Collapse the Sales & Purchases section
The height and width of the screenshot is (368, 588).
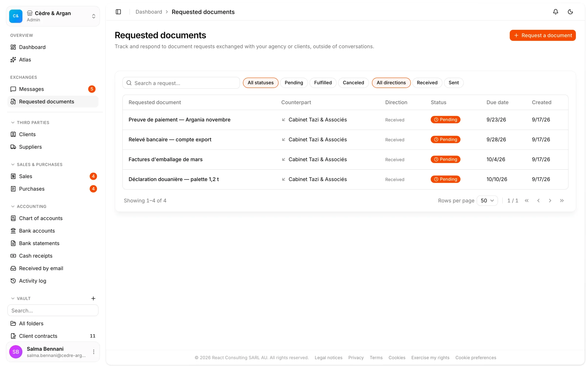click(37, 164)
